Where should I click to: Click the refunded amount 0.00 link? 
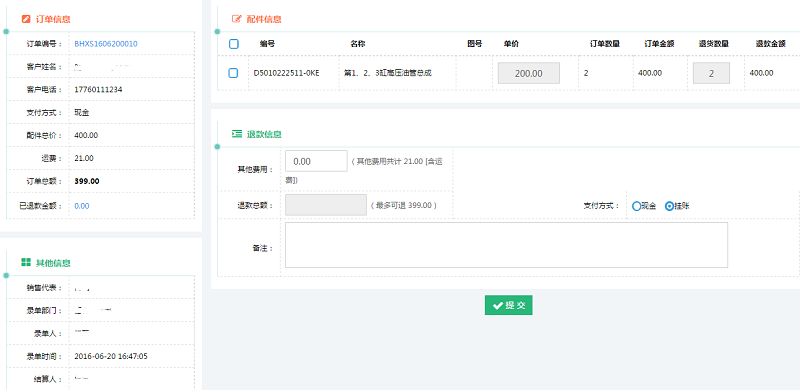coord(82,206)
